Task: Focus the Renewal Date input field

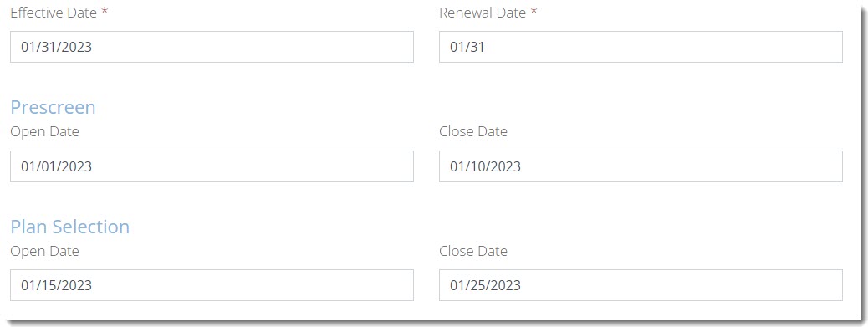Action: click(641, 47)
